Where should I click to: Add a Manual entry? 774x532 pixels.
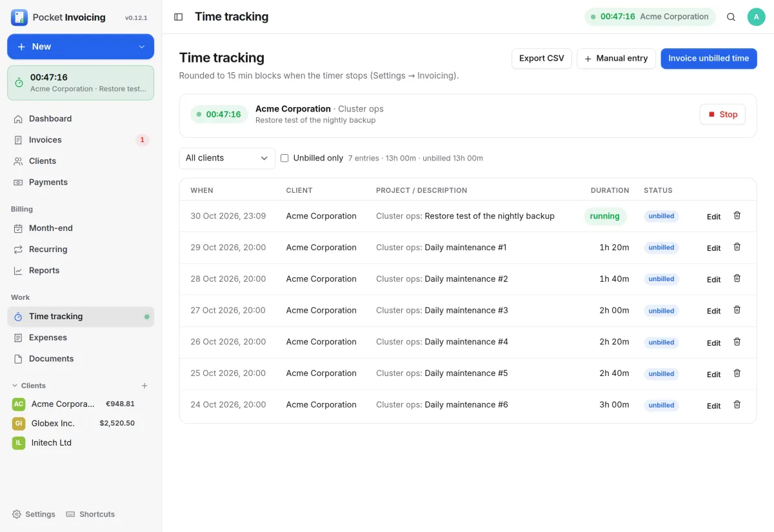pos(617,59)
